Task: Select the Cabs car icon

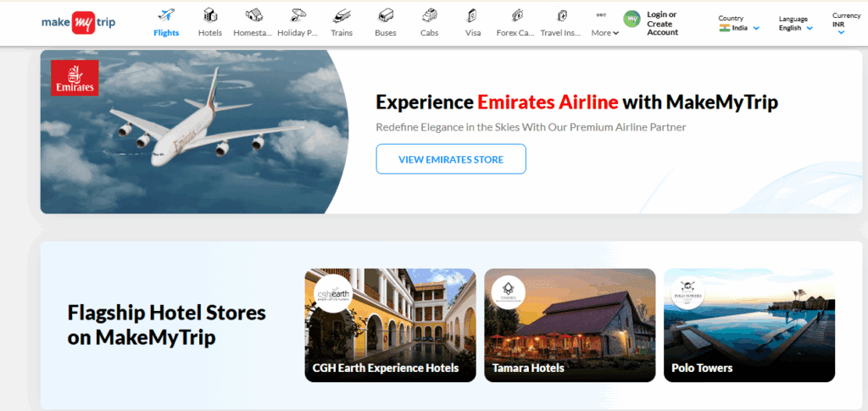Action: (429, 15)
